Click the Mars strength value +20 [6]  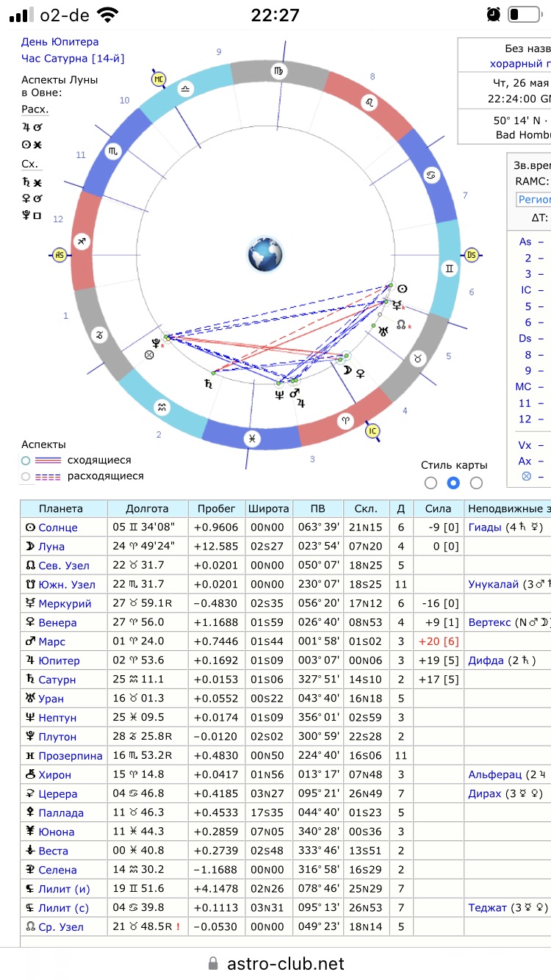439,642
